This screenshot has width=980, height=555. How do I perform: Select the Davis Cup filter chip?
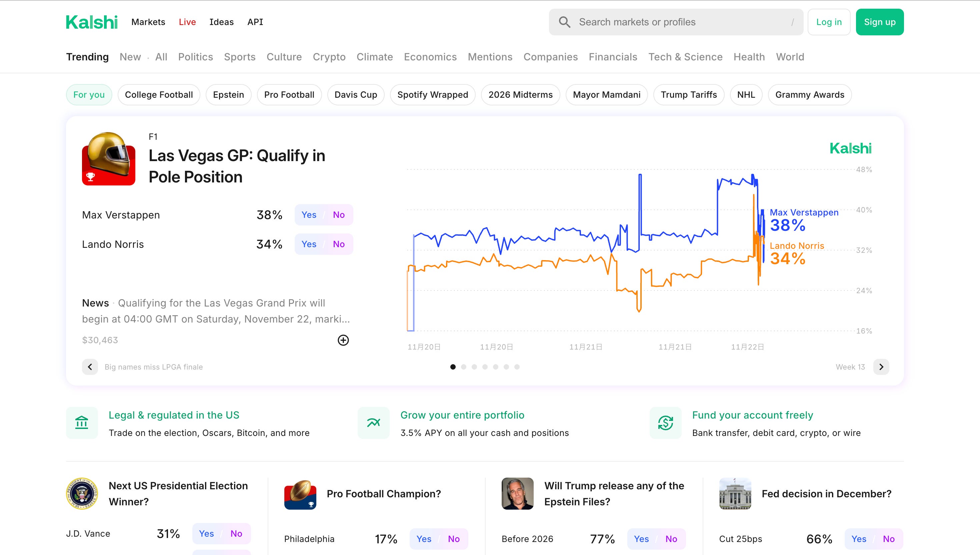click(355, 94)
